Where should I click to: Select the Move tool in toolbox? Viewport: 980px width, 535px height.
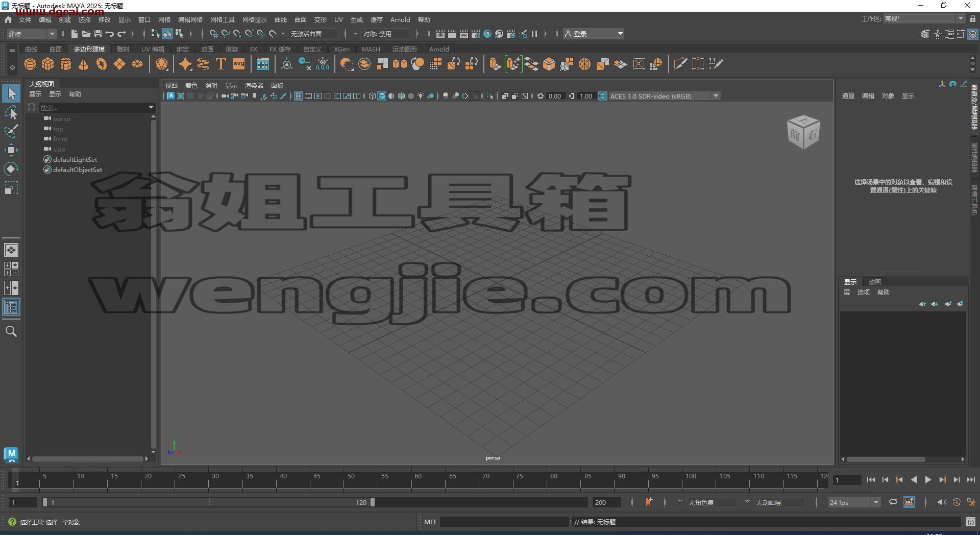tap(11, 150)
